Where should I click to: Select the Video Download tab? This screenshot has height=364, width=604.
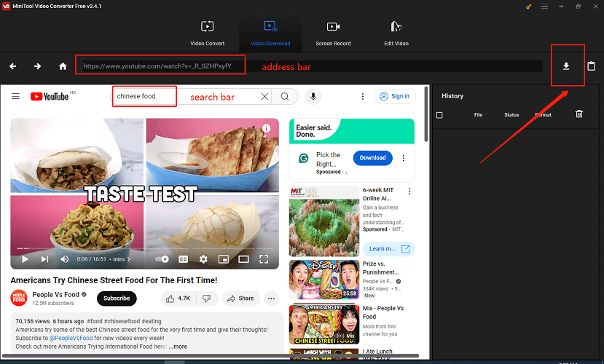270,33
